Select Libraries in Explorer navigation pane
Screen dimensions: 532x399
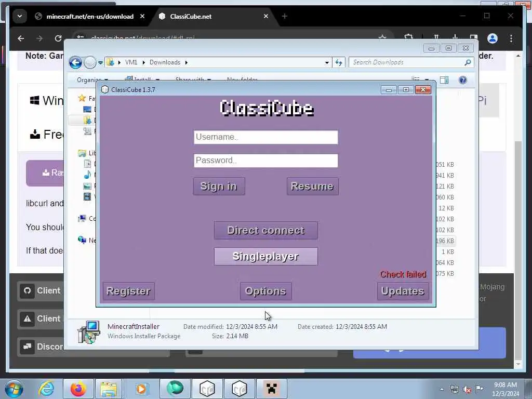[x=82, y=153]
